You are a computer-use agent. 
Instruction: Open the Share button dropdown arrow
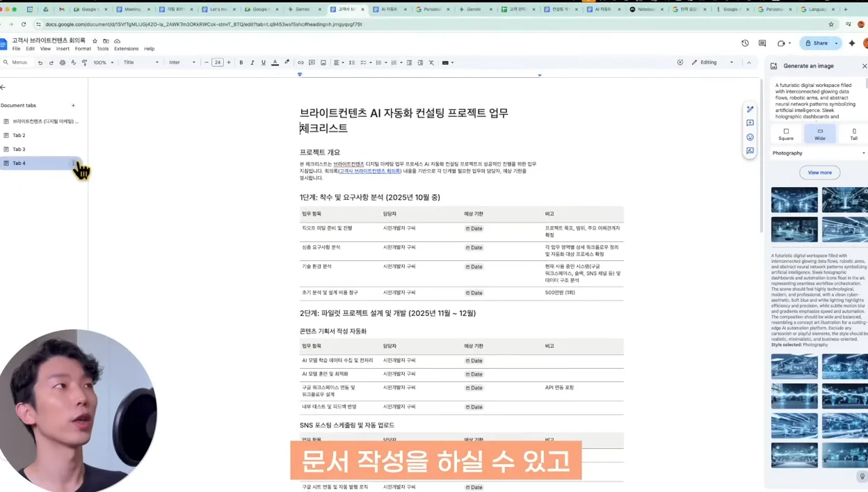837,43
